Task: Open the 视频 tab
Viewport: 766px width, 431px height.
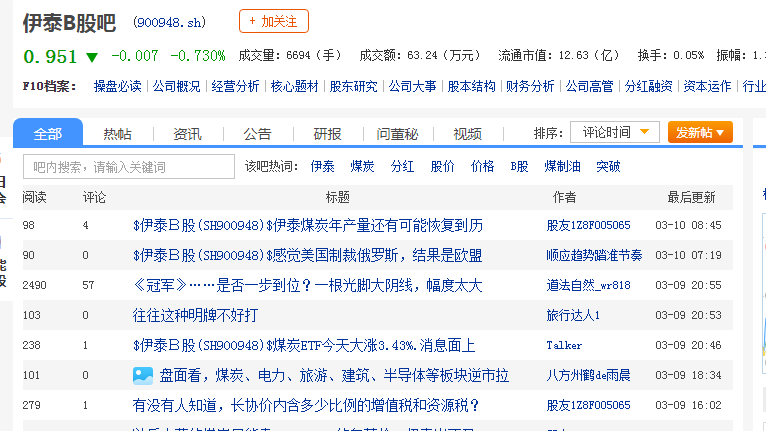Action: tap(468, 134)
